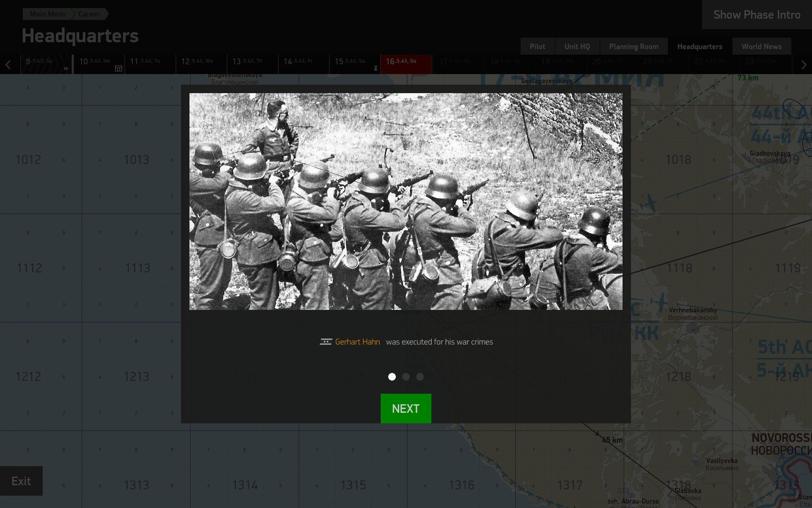Go to the Planning Room tab

click(634, 47)
